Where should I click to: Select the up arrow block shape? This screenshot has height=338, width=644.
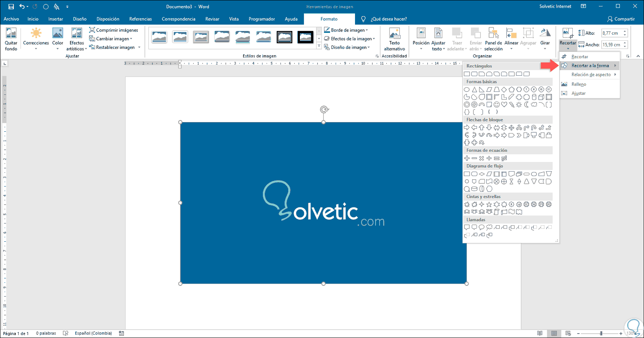482,128
